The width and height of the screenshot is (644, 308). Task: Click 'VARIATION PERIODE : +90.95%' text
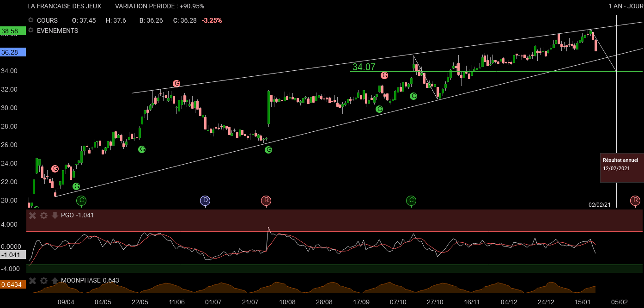coord(159,6)
